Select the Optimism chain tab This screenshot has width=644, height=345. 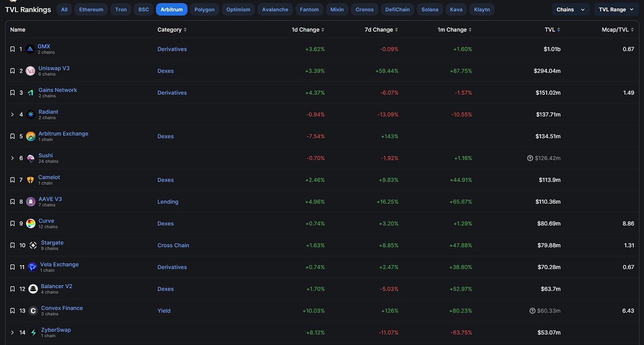click(x=238, y=9)
